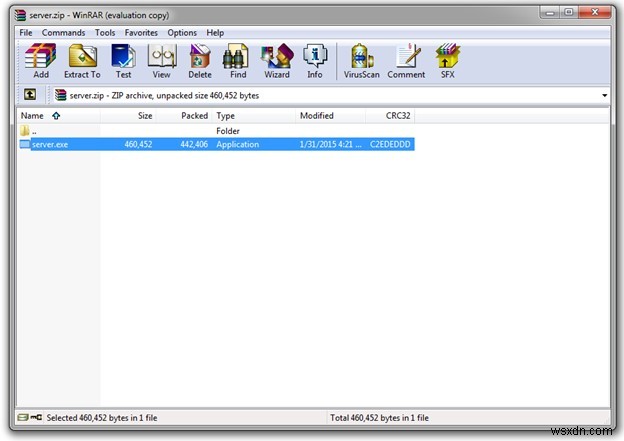The height and width of the screenshot is (441, 624).
Task: Click the 1/31/2015 4:21 modified cell
Action: tap(331, 144)
